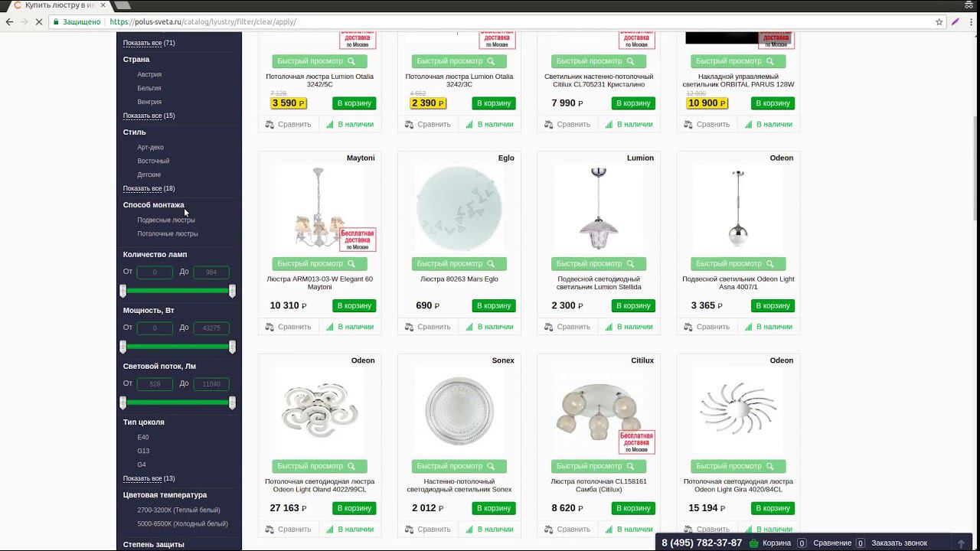Bookmark this page with the star icon

pyautogui.click(x=939, y=22)
